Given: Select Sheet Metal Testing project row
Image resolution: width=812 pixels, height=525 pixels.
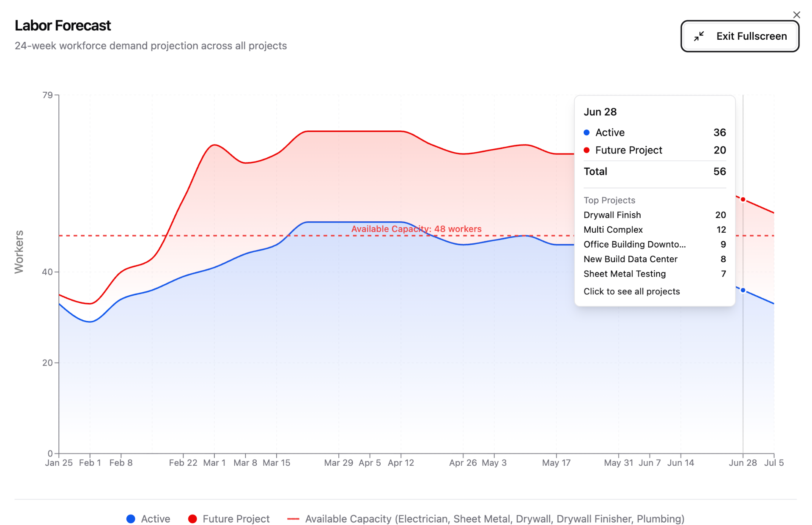Looking at the screenshot, I should pyautogui.click(x=655, y=274).
